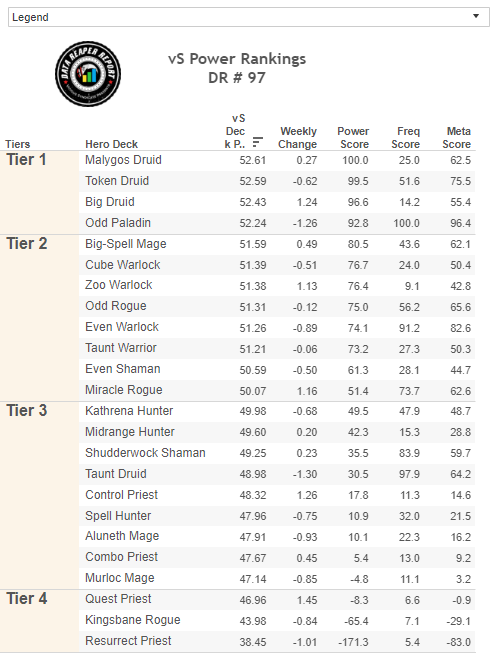498x656 pixels.
Task: Select the Resurrect Priest row
Action: (277, 641)
